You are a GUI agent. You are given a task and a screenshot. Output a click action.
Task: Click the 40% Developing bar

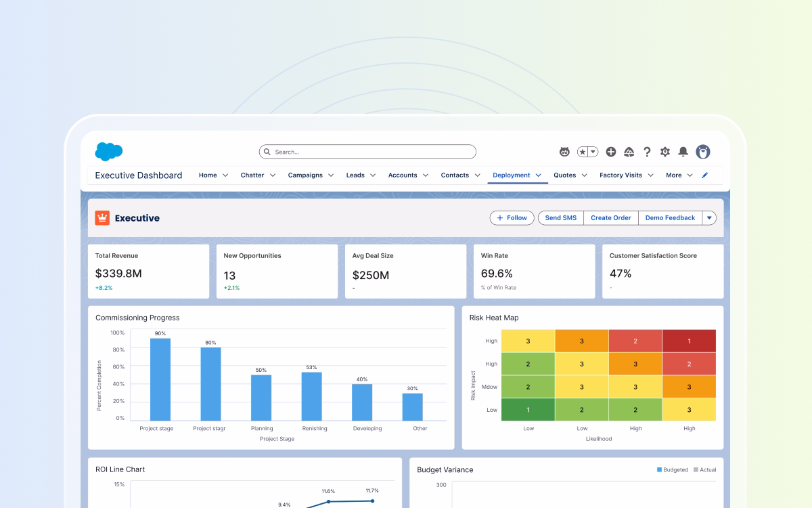tap(362, 402)
